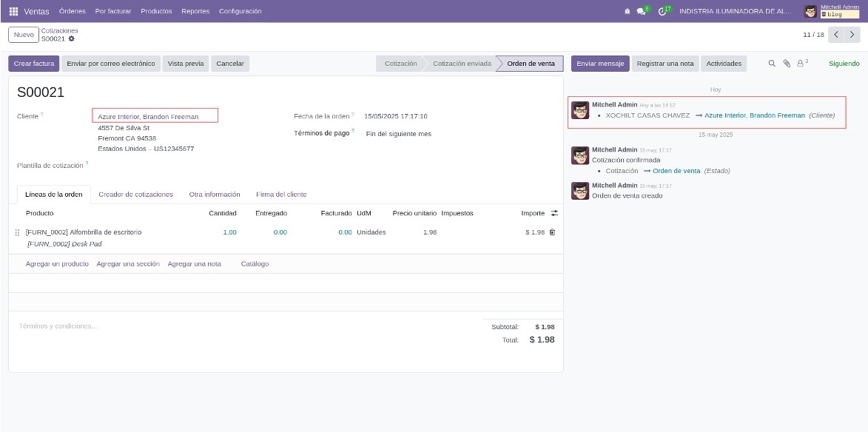Show followers list icon
This screenshot has width=868, height=432.
pos(802,63)
